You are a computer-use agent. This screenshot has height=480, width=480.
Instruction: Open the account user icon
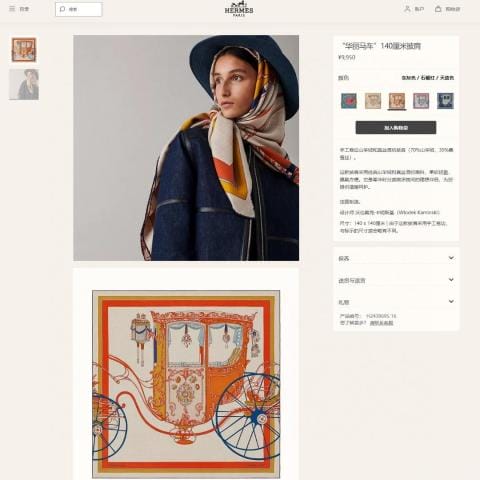click(407, 9)
